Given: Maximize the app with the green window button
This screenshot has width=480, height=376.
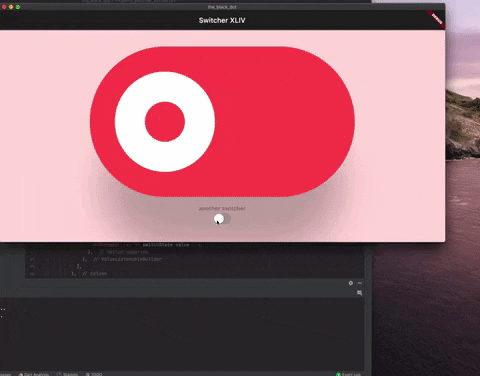Looking at the screenshot, I should pos(18,7).
